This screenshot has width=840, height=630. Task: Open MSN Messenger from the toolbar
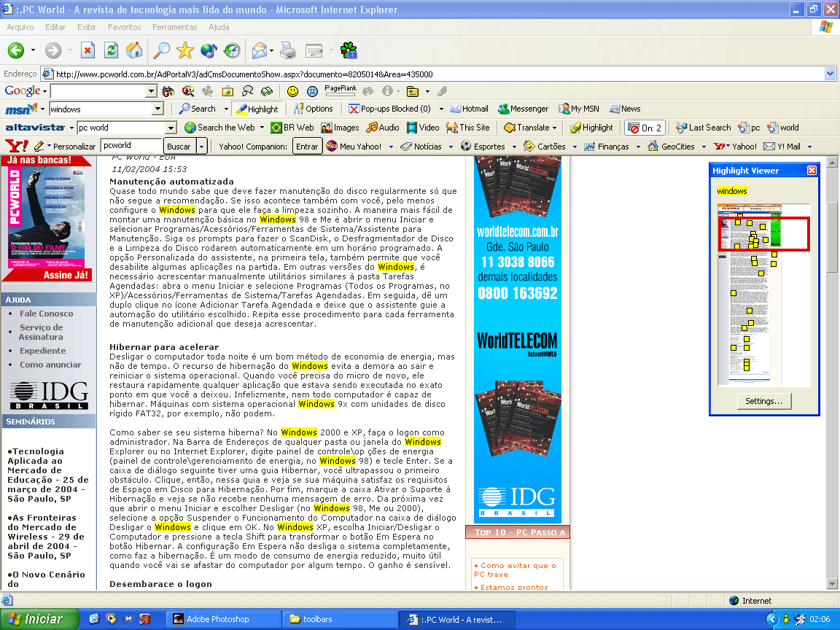(x=524, y=109)
